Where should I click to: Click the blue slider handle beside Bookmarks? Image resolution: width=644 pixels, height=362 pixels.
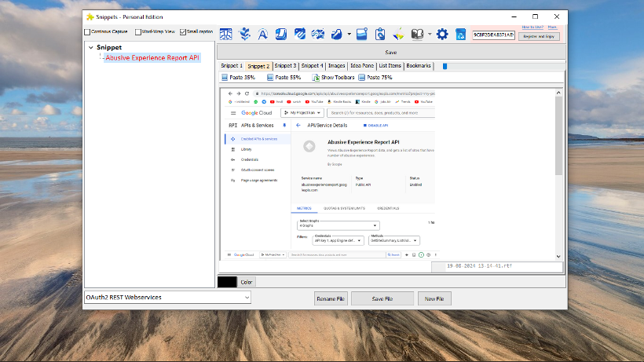[x=445, y=66]
